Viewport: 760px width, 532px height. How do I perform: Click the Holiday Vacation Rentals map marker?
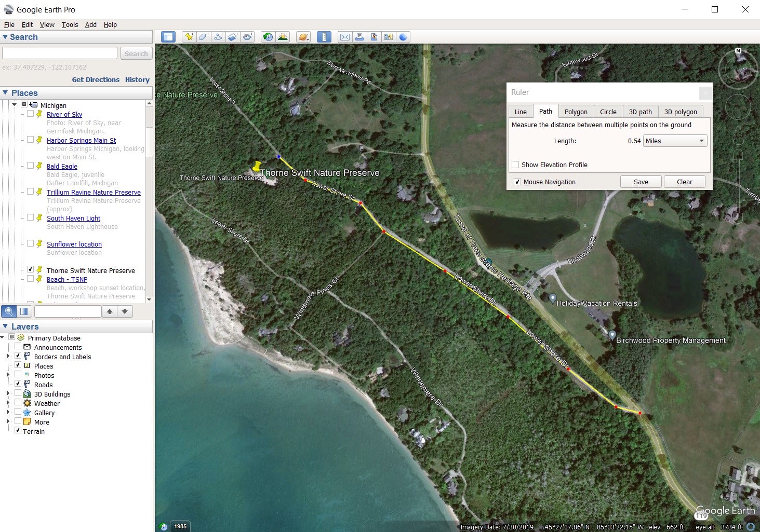[552, 298]
